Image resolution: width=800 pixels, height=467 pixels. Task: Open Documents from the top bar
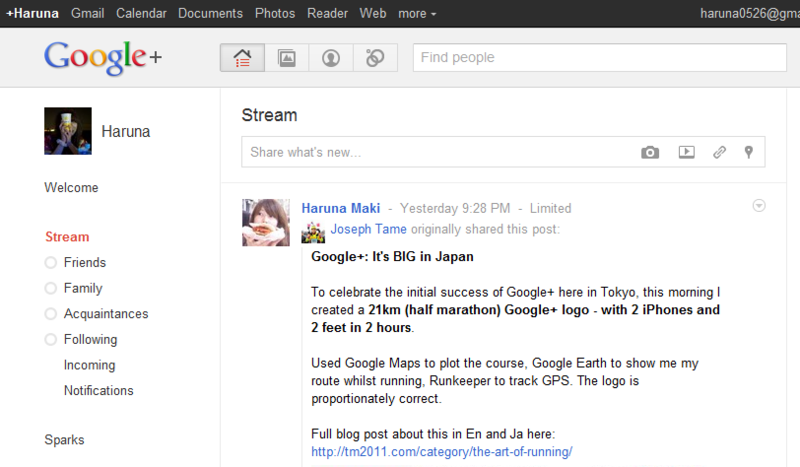[210, 13]
